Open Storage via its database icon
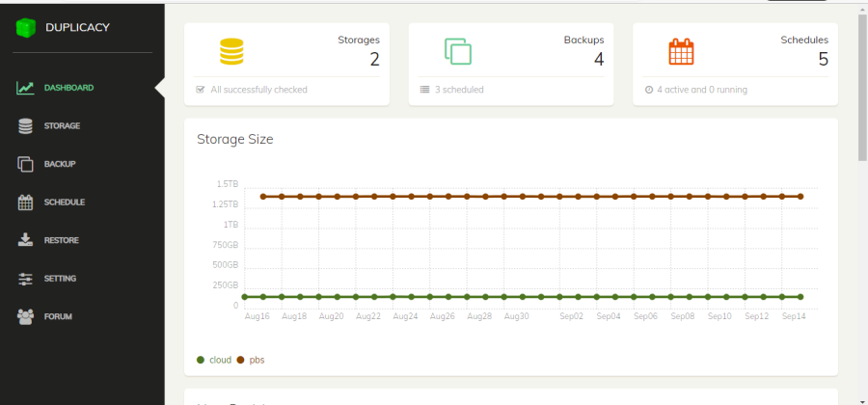Image resolution: width=868 pixels, height=405 pixels. pyautogui.click(x=26, y=125)
